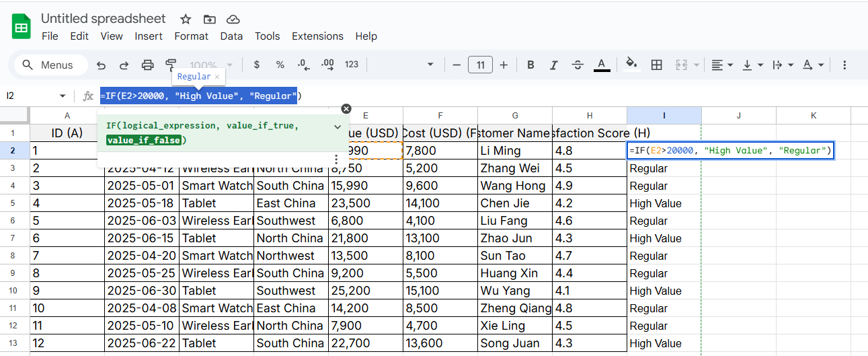Open the Extensions menu
The image size is (868, 356).
(x=317, y=36)
